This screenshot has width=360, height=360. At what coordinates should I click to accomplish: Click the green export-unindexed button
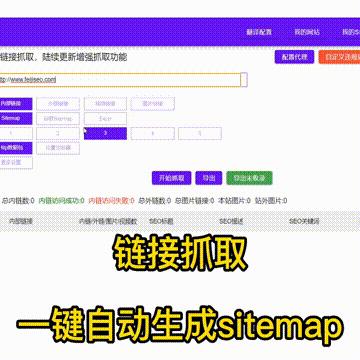pos(249,178)
